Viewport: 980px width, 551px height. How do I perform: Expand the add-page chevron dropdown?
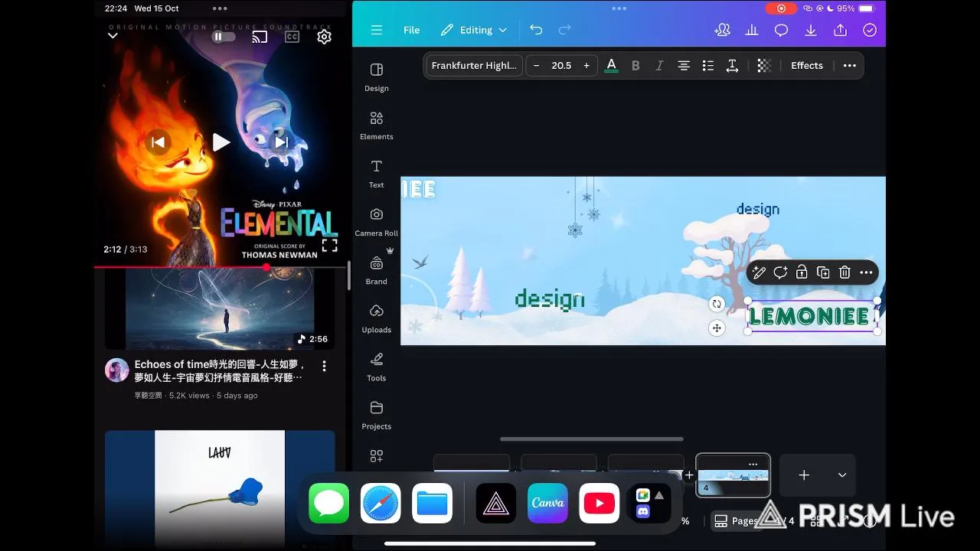[x=842, y=475]
